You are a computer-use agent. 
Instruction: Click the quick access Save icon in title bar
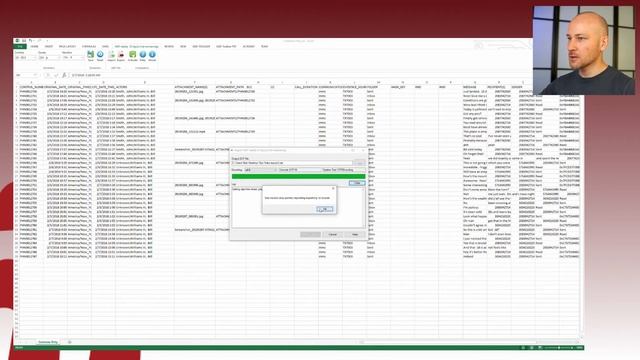[x=24, y=41]
